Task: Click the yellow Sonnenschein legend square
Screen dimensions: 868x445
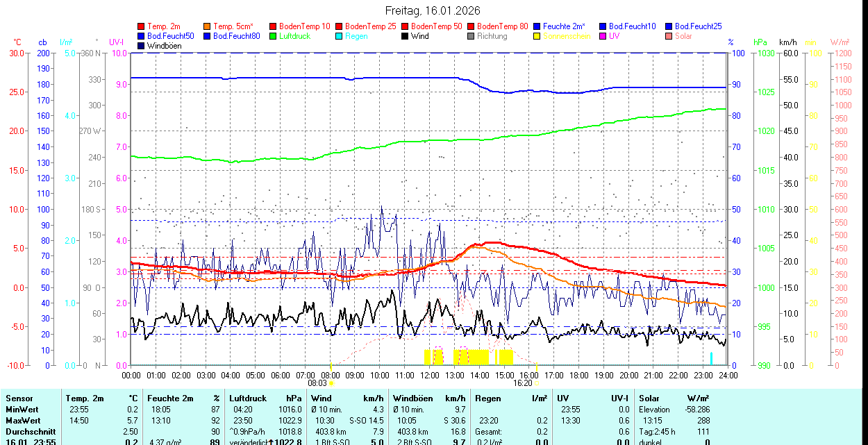Action: point(537,36)
